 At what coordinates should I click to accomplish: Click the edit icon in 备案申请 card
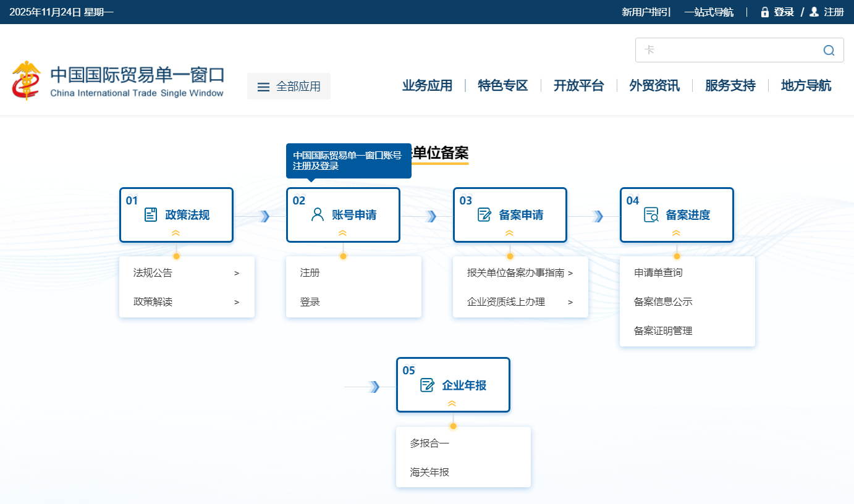[484, 215]
